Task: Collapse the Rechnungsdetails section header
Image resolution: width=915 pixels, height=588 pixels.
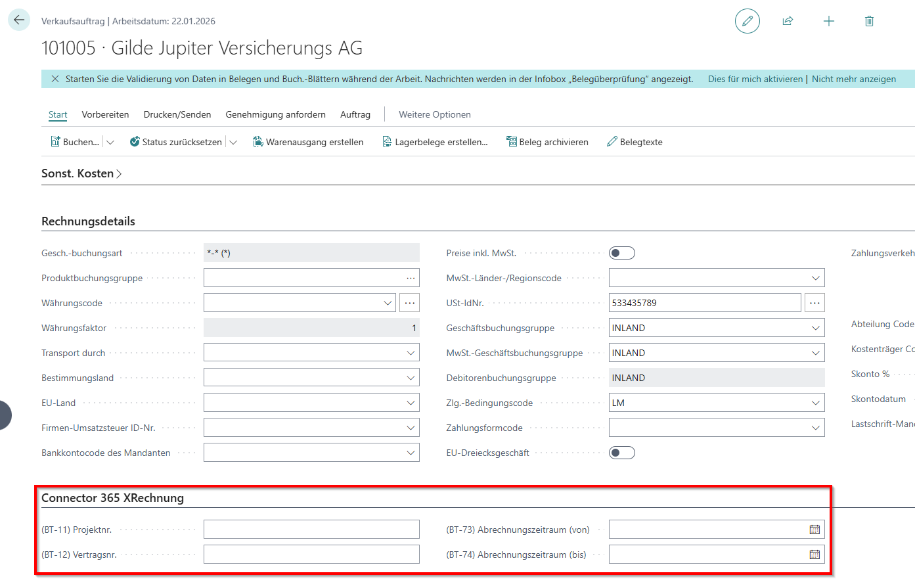Action: 88,221
